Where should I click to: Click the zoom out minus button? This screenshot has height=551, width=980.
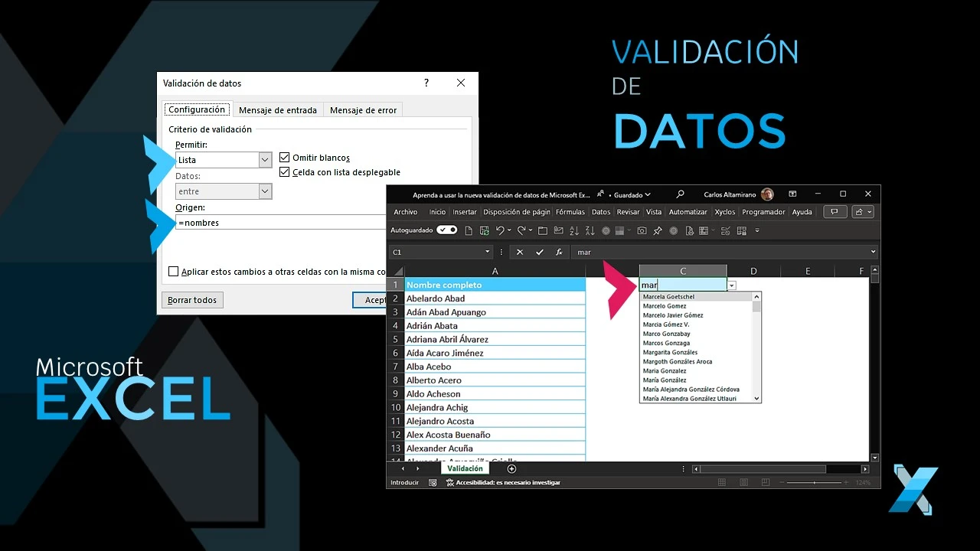click(x=781, y=483)
